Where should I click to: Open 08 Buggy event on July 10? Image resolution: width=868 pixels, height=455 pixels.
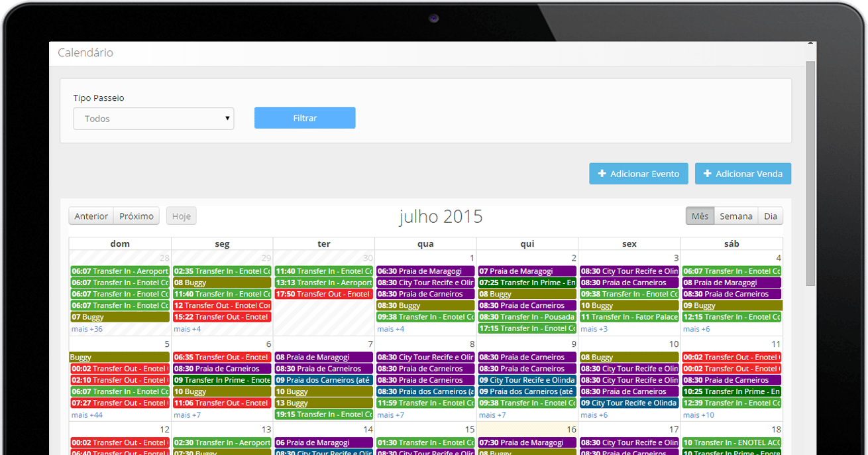pos(629,357)
